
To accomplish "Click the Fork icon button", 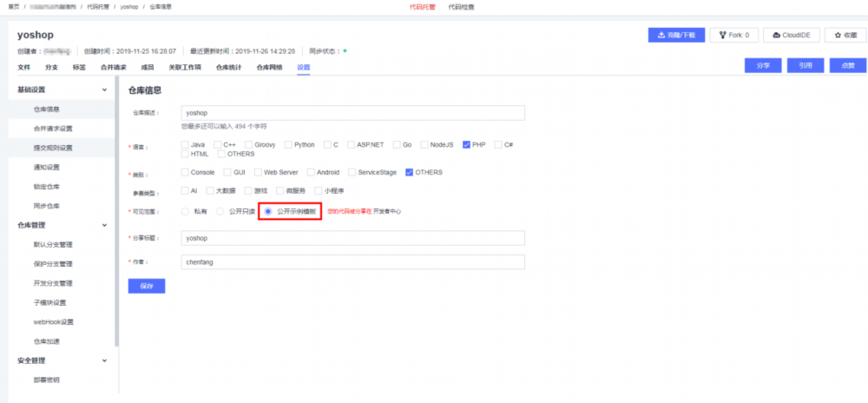I will click(733, 35).
